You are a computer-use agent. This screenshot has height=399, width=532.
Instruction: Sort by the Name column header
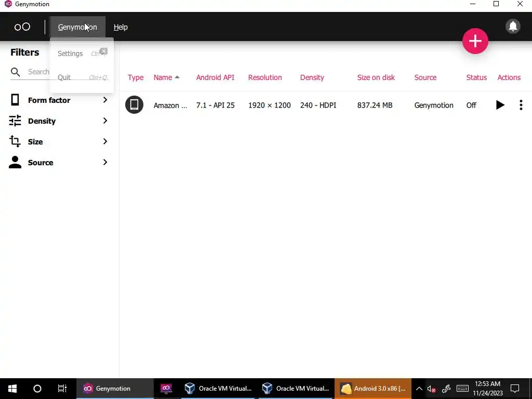pos(163,77)
